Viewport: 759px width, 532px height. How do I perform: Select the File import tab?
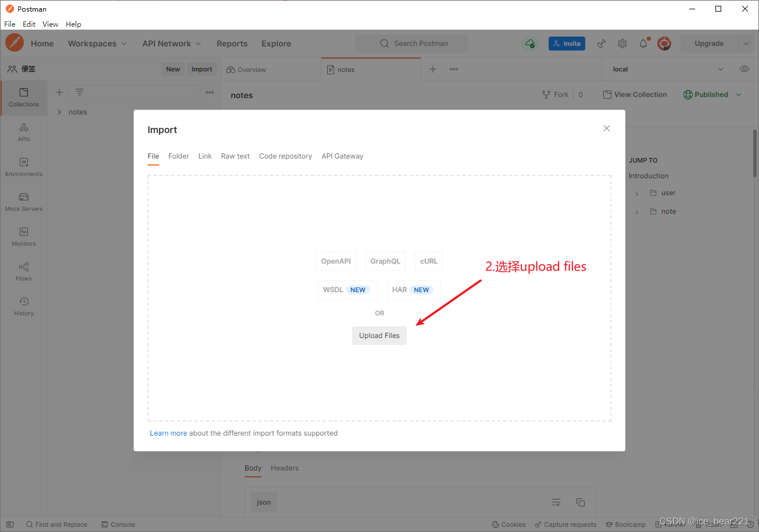[x=153, y=156]
